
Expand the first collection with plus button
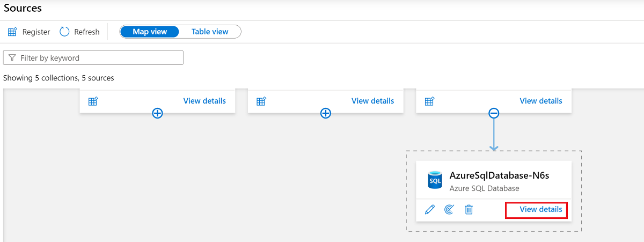tap(157, 113)
